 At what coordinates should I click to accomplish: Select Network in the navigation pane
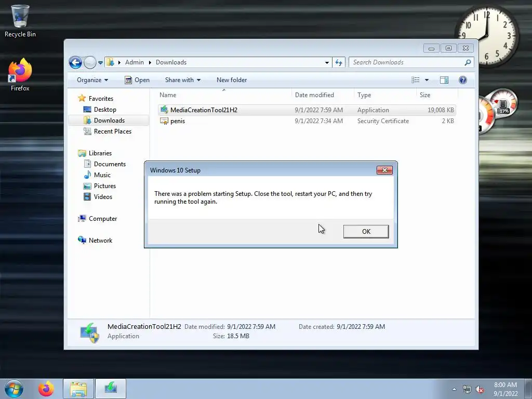pyautogui.click(x=100, y=240)
